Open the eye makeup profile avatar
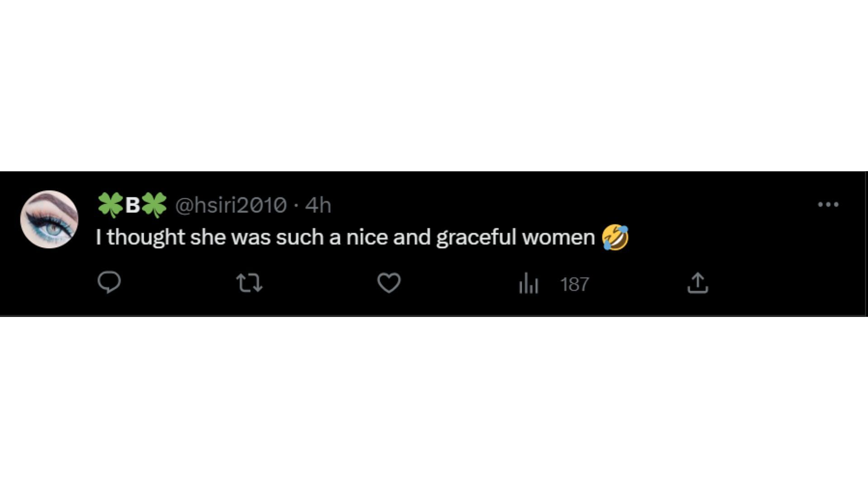This screenshot has height=488, width=868. tap(49, 219)
